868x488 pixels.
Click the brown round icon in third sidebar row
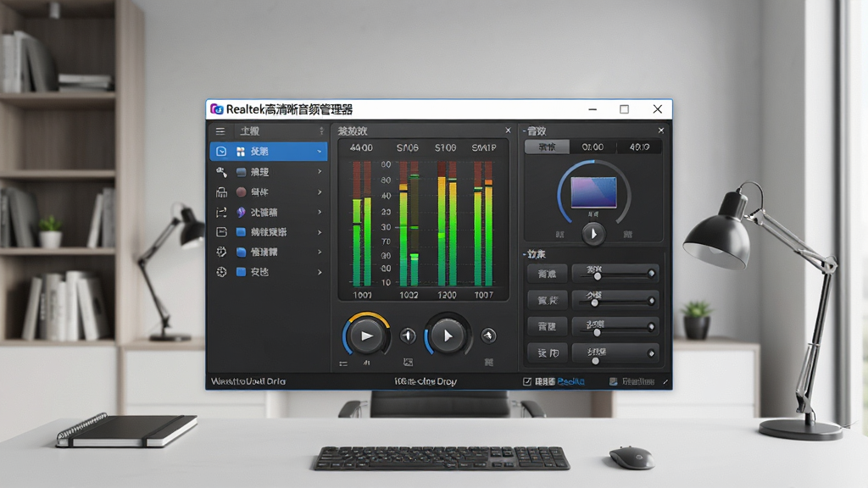241,192
